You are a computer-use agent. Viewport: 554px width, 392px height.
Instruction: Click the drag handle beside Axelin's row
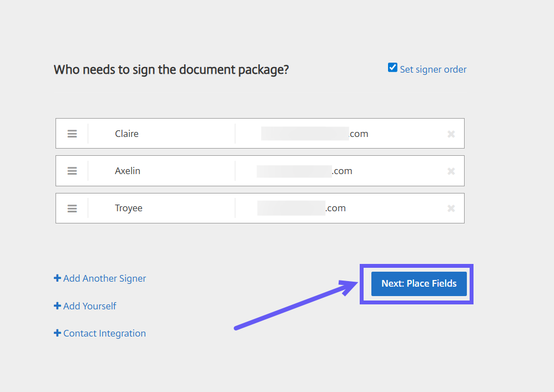[72, 171]
